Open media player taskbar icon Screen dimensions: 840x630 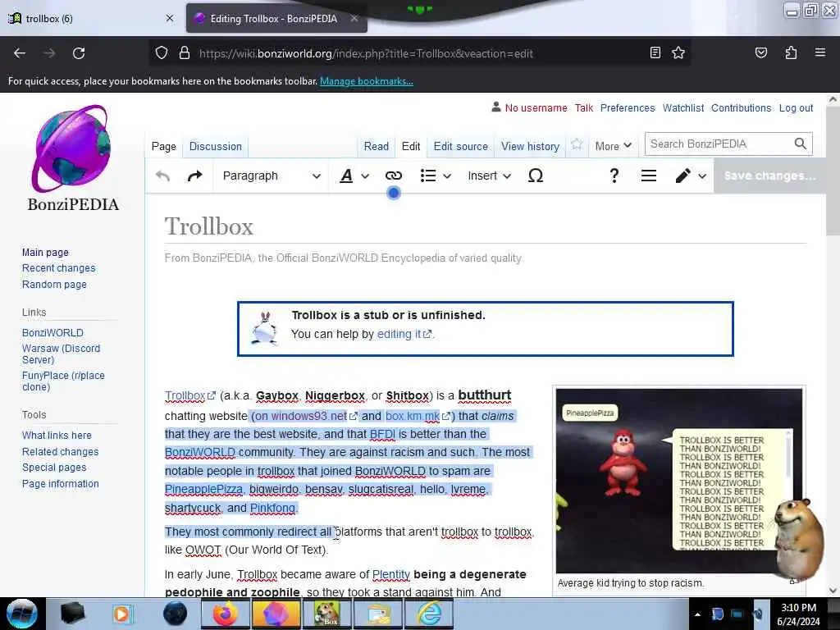123,614
